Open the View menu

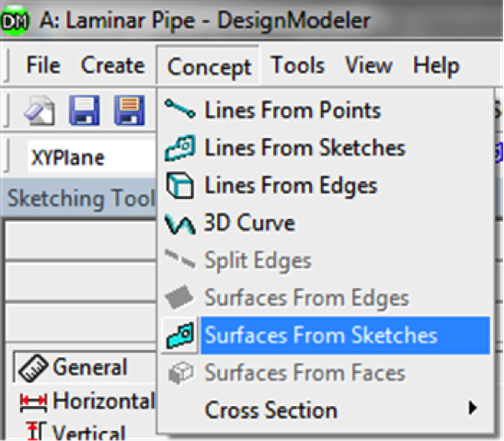click(369, 65)
